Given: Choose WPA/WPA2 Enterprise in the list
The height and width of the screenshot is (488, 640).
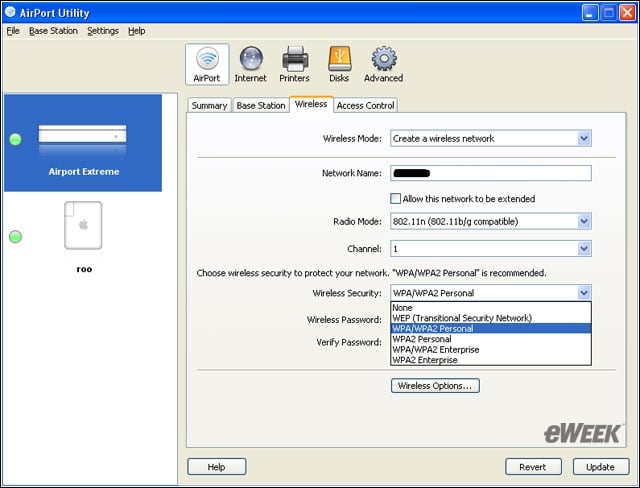Looking at the screenshot, I should 491,350.
